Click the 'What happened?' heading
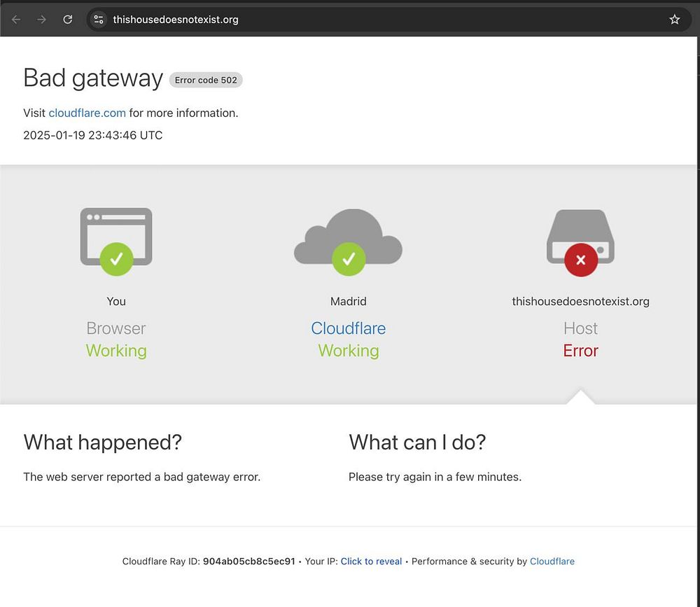Screen dimensions: 700x607 tap(103, 442)
